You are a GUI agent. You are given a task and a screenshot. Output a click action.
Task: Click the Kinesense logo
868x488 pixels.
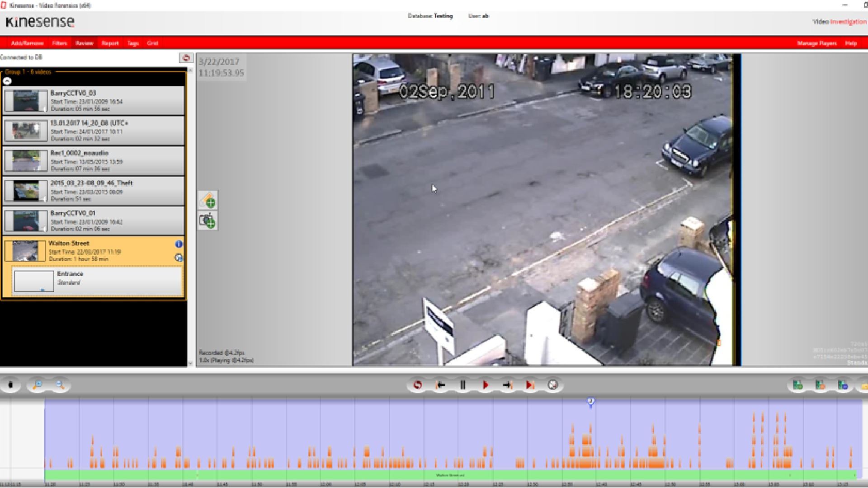[x=40, y=22]
